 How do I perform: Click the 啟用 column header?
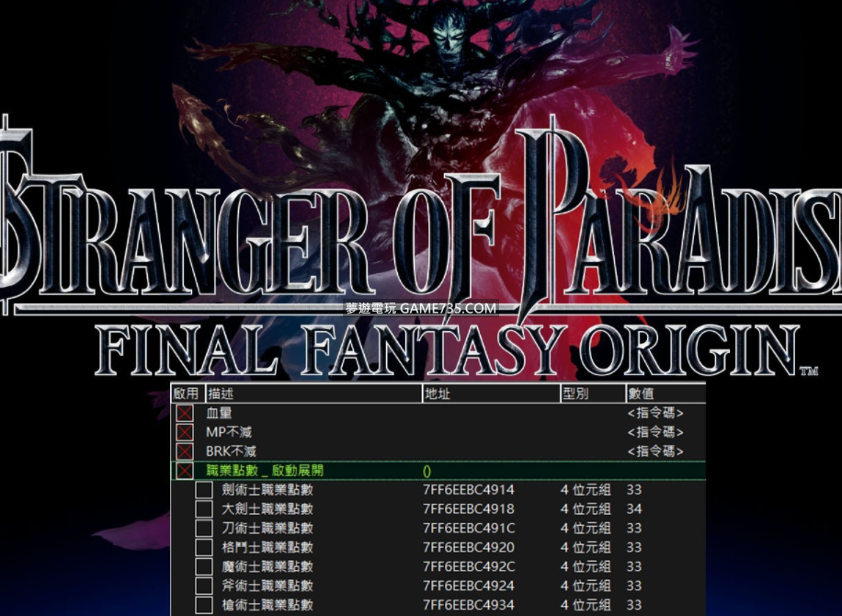188,394
